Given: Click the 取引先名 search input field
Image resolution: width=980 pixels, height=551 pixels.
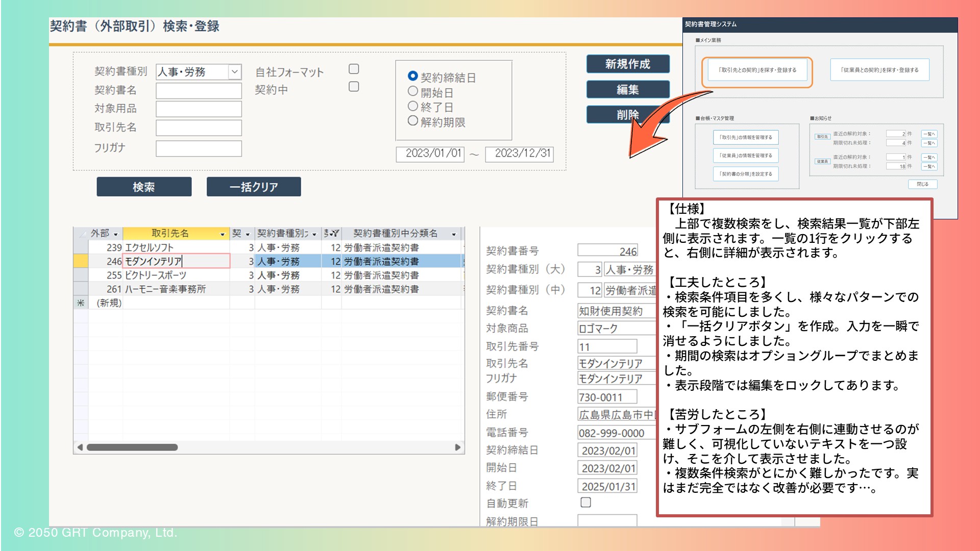Looking at the screenshot, I should 199,128.
